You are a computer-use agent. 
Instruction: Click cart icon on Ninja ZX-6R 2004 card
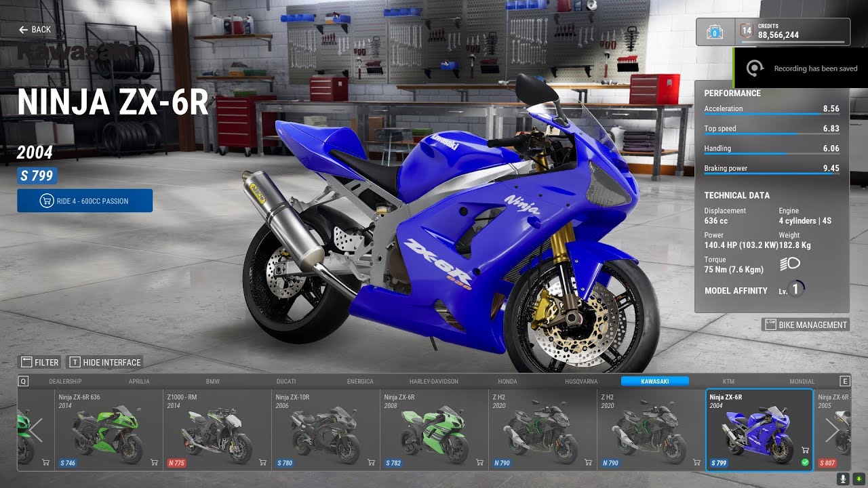tap(805, 450)
